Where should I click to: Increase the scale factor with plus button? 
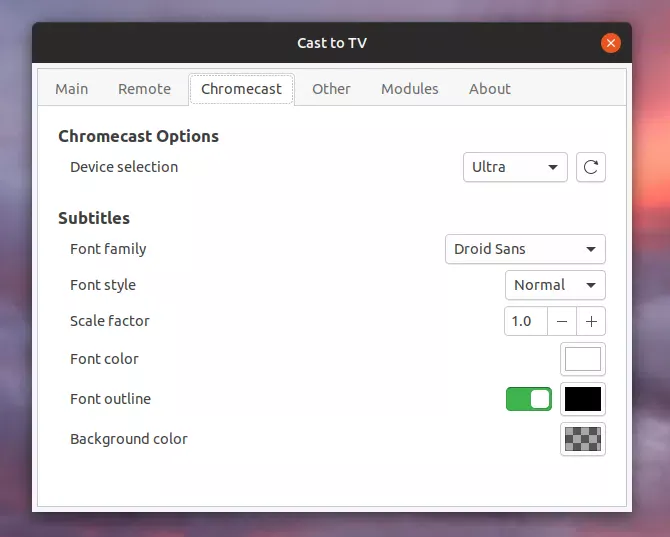[x=591, y=321]
